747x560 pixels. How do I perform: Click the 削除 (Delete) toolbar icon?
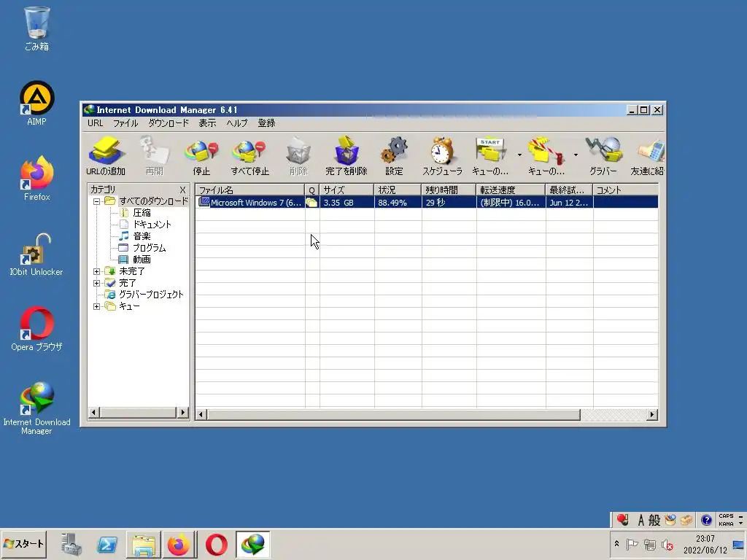coord(298,155)
